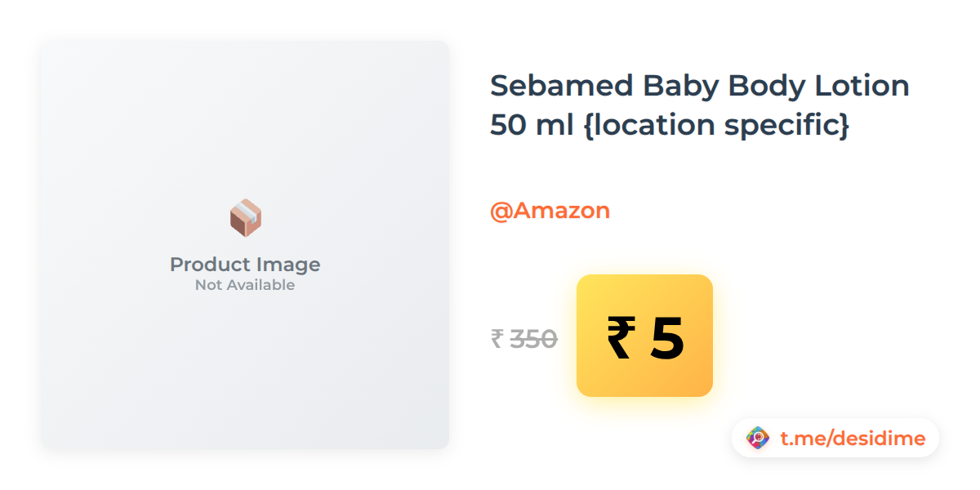This screenshot has width=980, height=490.
Task: Open the t.me/desidime link
Action: click(x=853, y=439)
